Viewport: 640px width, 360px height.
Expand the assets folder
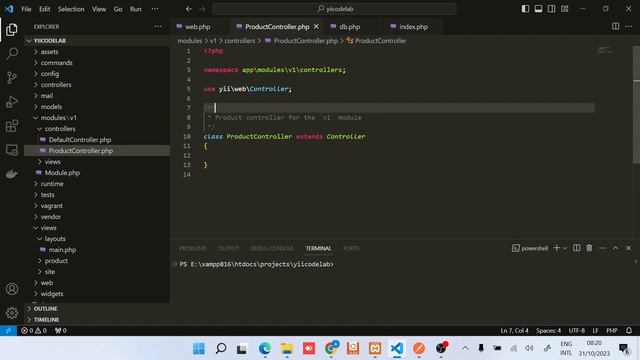97,52
